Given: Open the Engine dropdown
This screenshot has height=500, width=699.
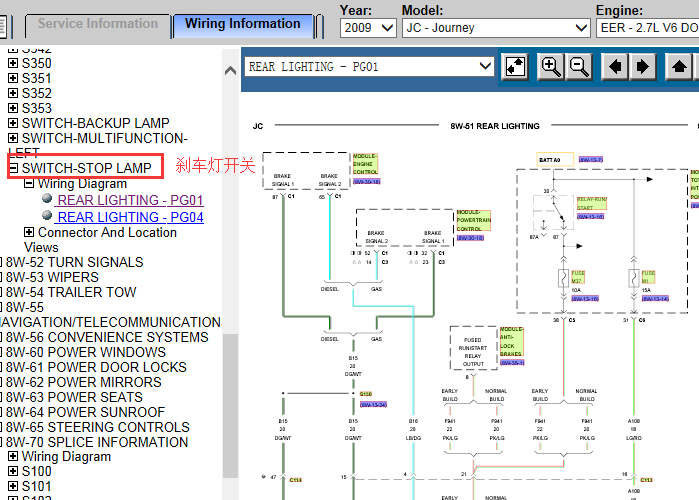Looking at the screenshot, I should coord(647,28).
